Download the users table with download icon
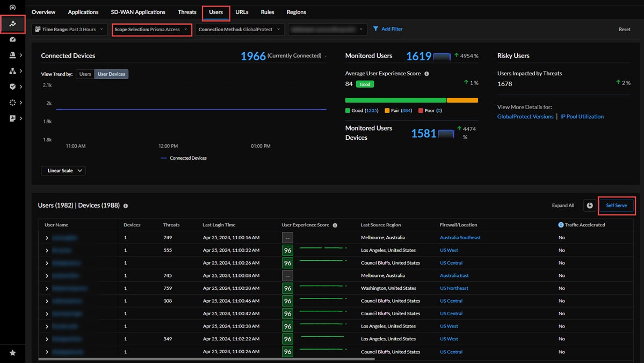The width and height of the screenshot is (644, 363). pyautogui.click(x=590, y=205)
